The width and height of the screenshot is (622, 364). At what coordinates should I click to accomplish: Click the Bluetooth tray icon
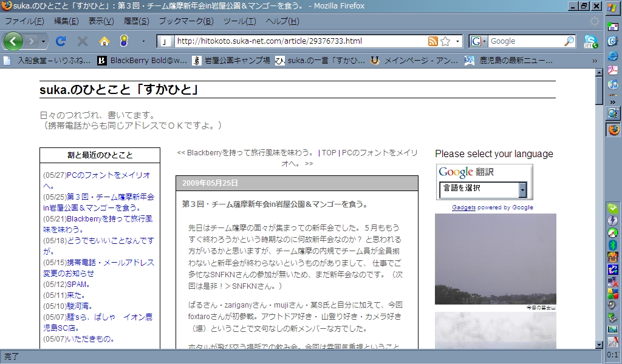pos(613,244)
